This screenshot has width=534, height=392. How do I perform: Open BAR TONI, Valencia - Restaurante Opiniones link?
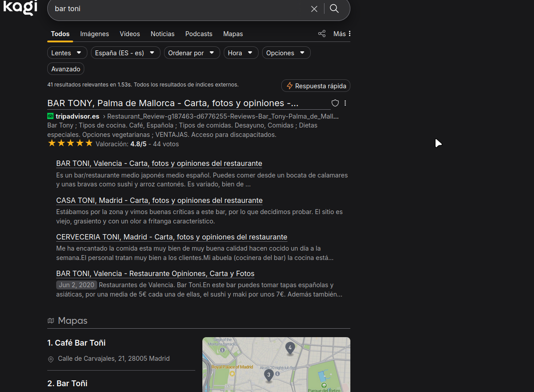tap(155, 273)
